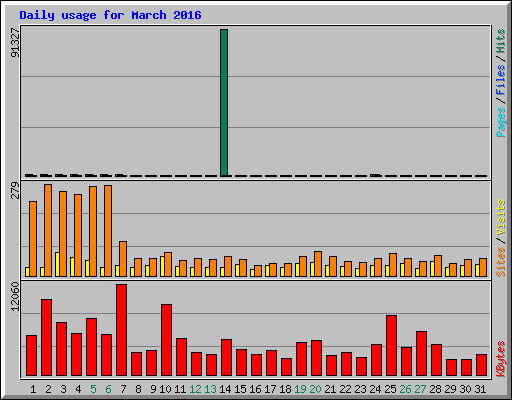The width and height of the screenshot is (512, 400).
Task: Click the 'Files' legend label
Action: point(501,79)
